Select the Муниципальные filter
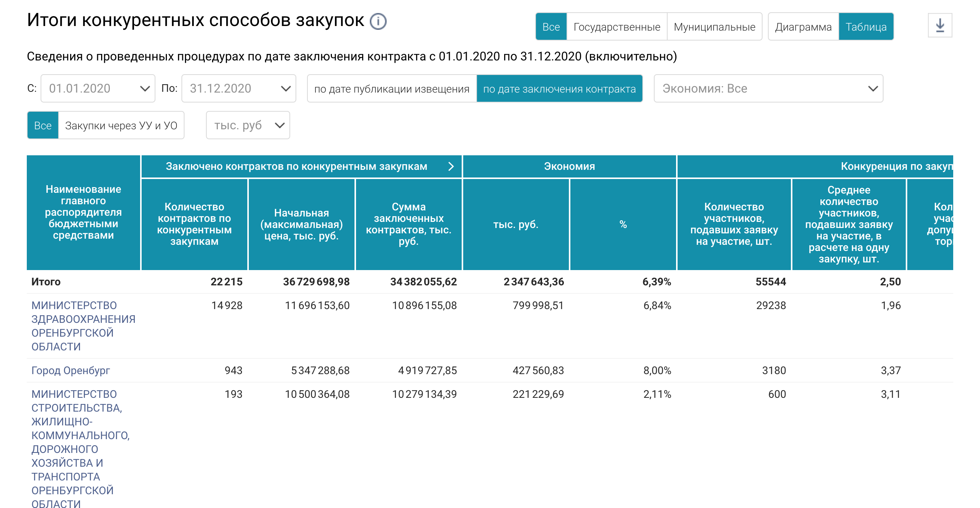Viewport: 980px width, 508px height. (x=714, y=27)
